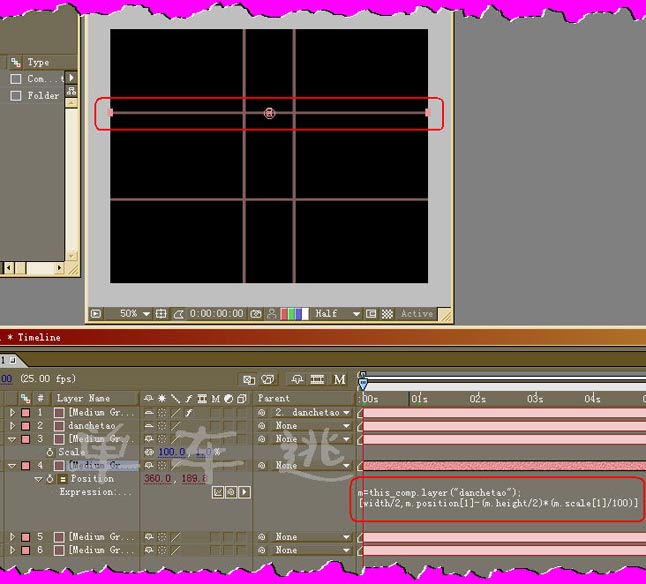The width and height of the screenshot is (646, 584).
Task: Expand layer 6 disclosure triangle
Action: point(12,550)
